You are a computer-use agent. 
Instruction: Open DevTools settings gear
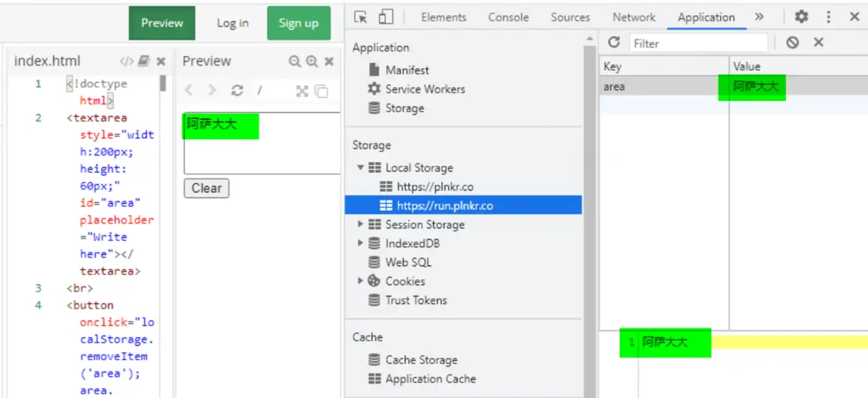802,17
